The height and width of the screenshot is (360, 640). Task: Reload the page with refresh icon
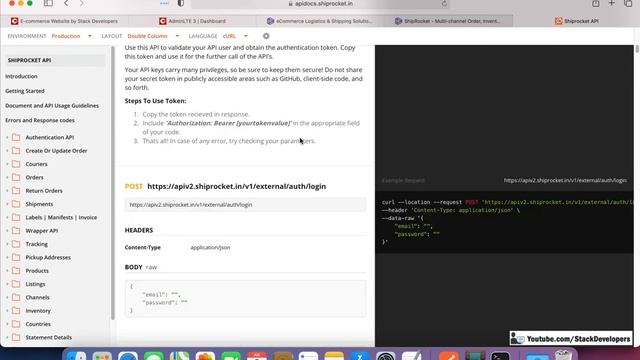444,4
